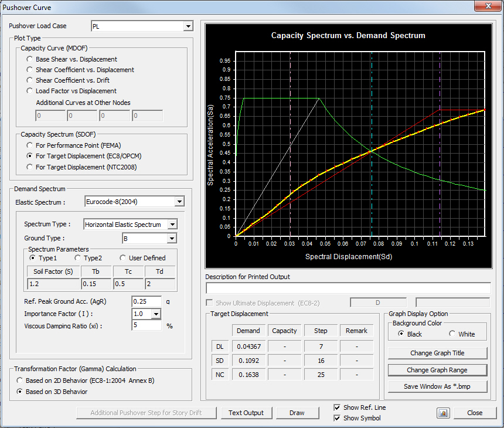The width and height of the screenshot is (504, 428).
Task: Select For Performance Point (FEMA) option
Action: [x=30, y=145]
